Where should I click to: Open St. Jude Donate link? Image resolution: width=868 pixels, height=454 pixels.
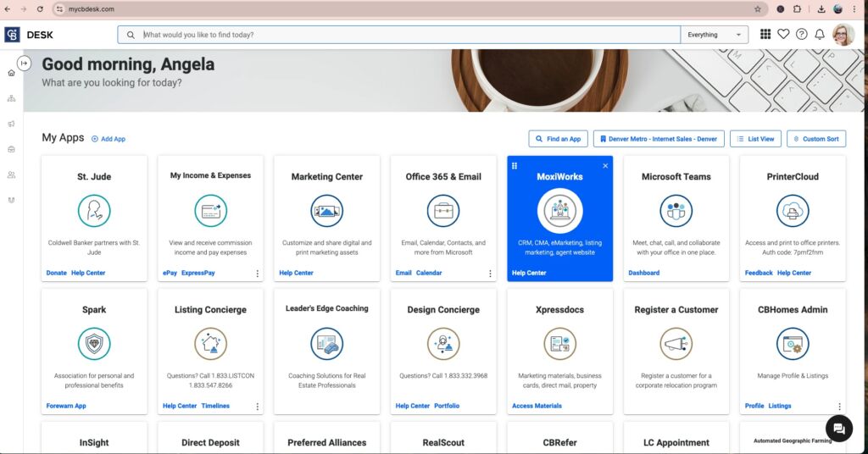(x=57, y=273)
